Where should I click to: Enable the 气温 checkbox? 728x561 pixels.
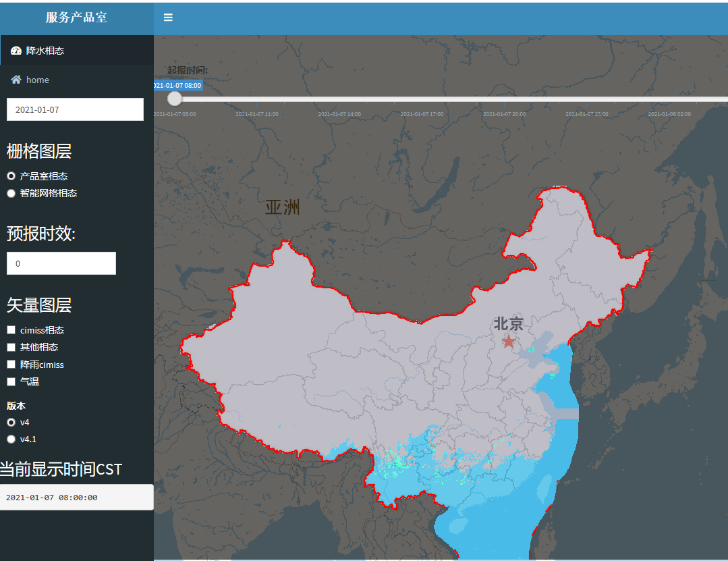click(x=11, y=381)
